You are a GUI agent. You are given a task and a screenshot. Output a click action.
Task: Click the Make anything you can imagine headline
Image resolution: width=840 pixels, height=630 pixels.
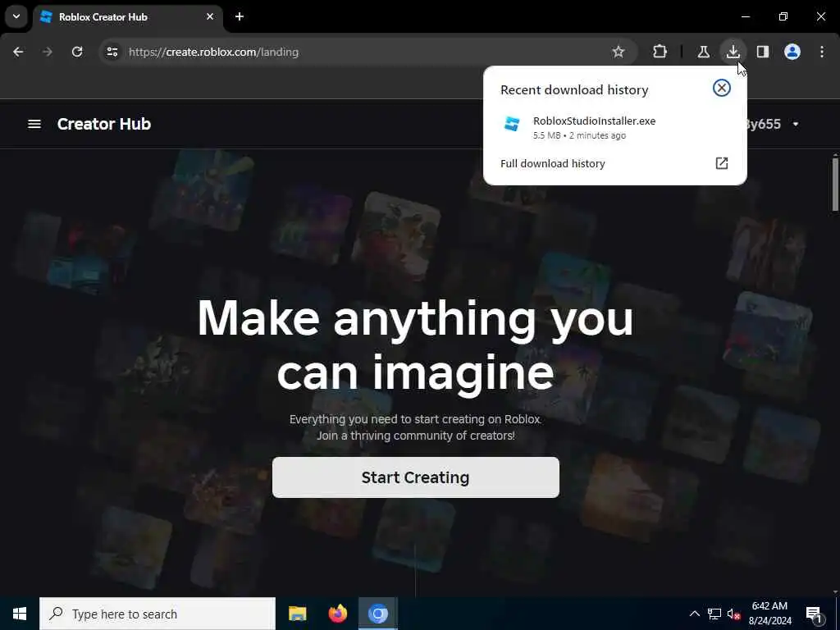click(x=415, y=346)
